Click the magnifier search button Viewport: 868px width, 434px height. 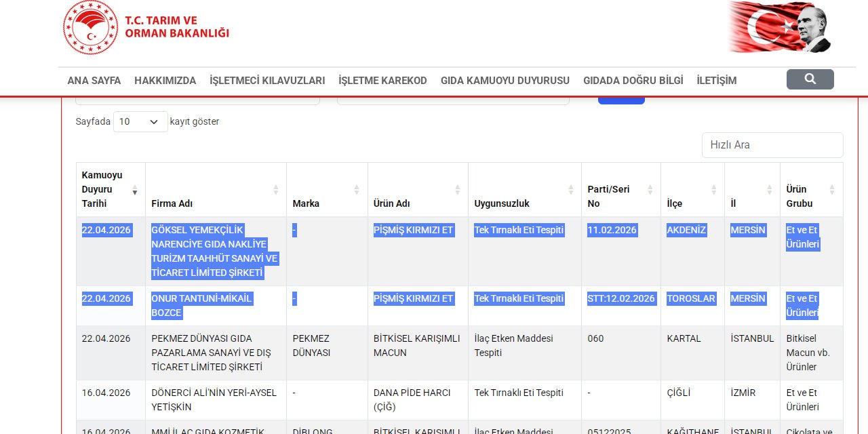tap(810, 79)
